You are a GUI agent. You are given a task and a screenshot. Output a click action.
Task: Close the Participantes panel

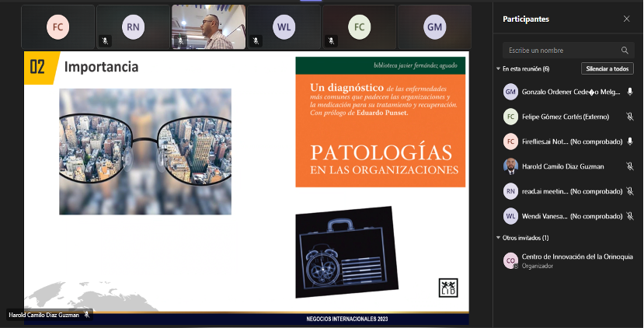tap(626, 19)
